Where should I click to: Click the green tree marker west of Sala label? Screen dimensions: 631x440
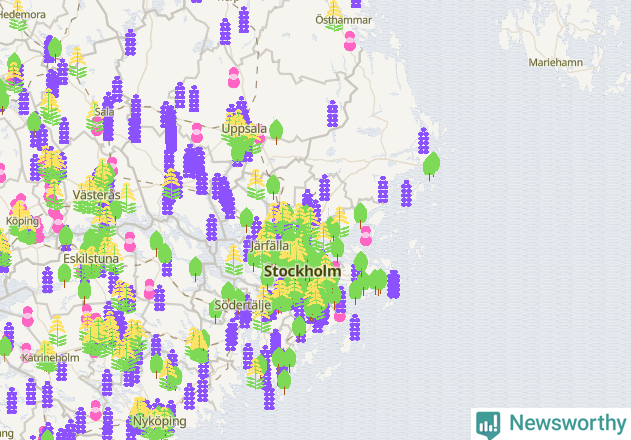(34, 124)
